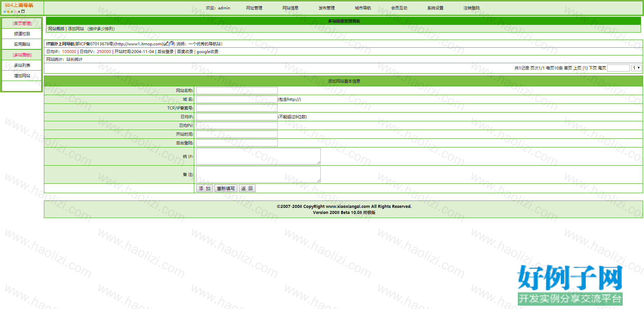
Task: Click the 添加网站 link in the panel header
Action: (76, 29)
